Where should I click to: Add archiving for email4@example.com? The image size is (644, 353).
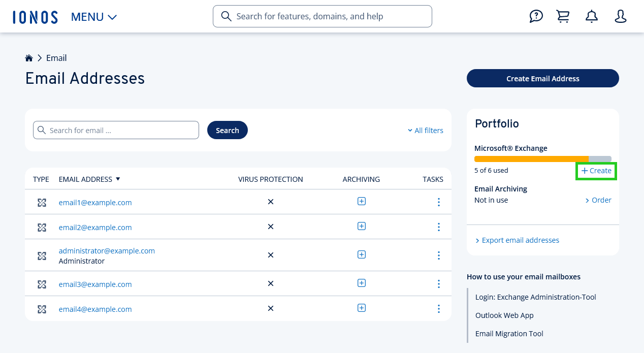[x=361, y=308]
